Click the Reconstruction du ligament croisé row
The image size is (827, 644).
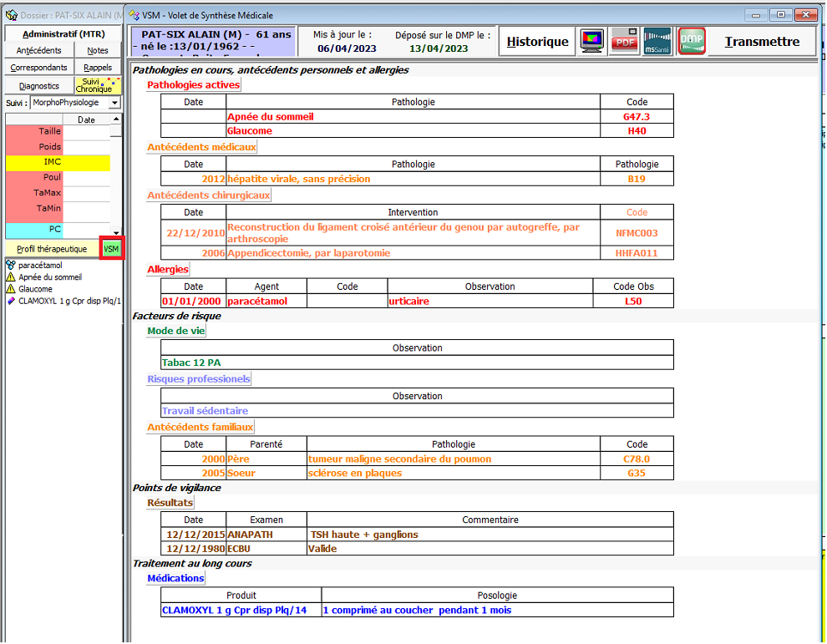click(417, 232)
